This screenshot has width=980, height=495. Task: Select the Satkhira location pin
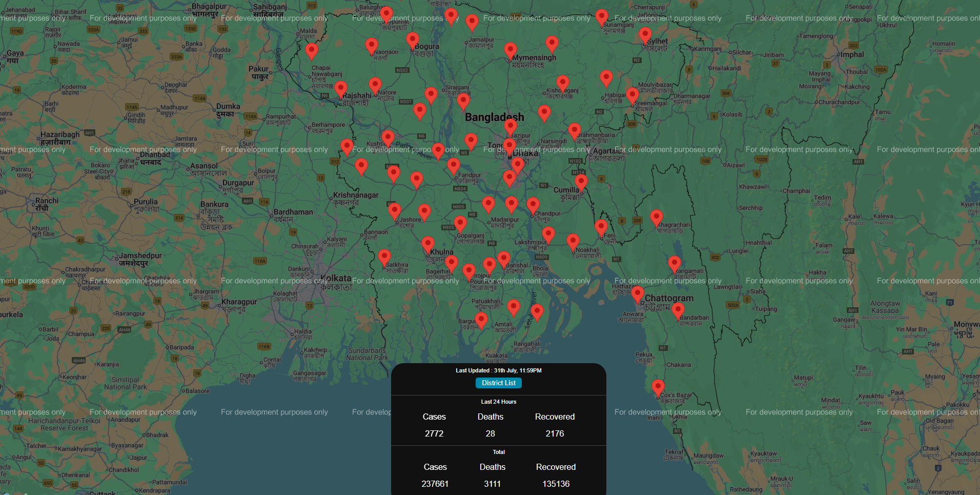(384, 257)
